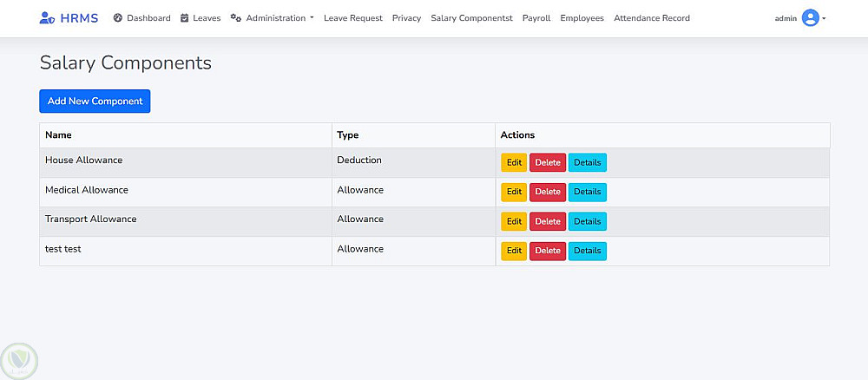Screen dimensions: 868x380
Task: Open the Leave Request page
Action: [x=352, y=18]
